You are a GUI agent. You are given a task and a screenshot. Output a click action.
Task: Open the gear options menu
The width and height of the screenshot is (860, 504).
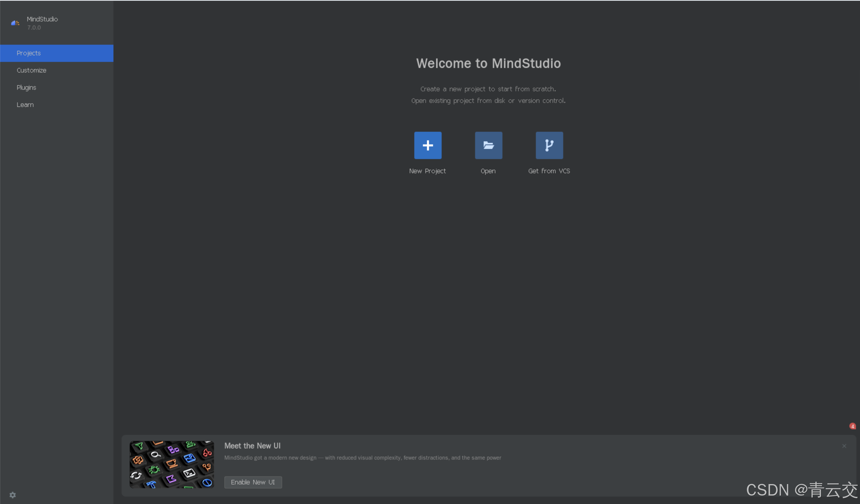coord(12,495)
